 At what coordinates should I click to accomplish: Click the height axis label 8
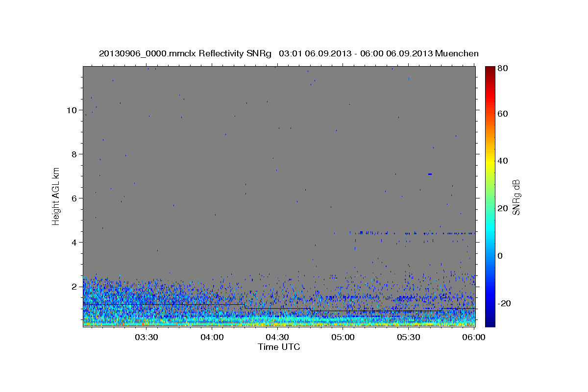click(74, 154)
